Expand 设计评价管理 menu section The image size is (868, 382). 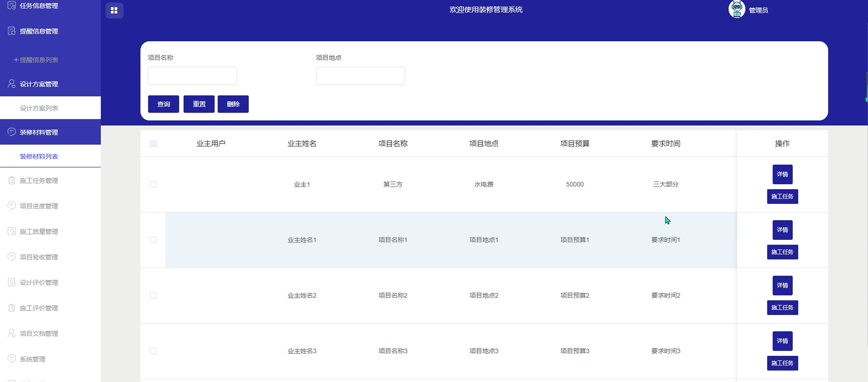(x=39, y=283)
